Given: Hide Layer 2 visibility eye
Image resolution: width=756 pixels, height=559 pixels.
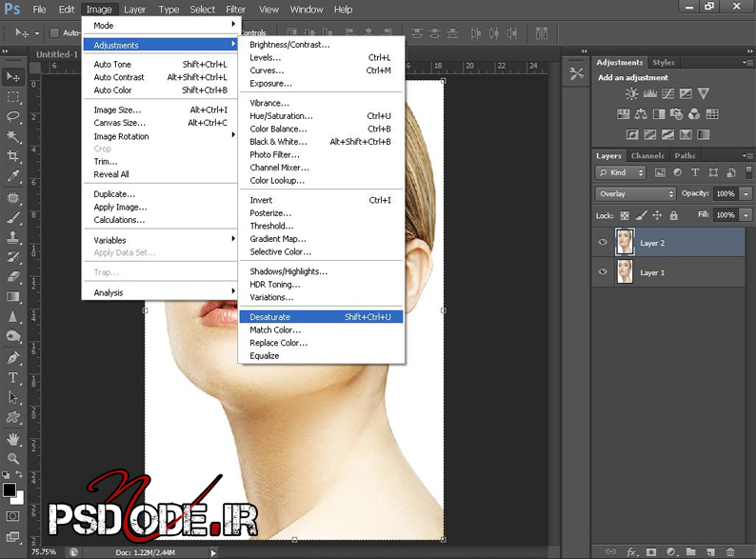Looking at the screenshot, I should (603, 242).
